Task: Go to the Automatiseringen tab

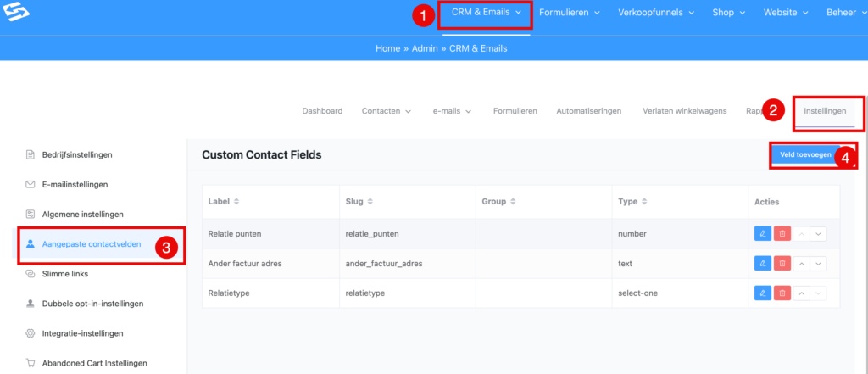Action: point(588,111)
